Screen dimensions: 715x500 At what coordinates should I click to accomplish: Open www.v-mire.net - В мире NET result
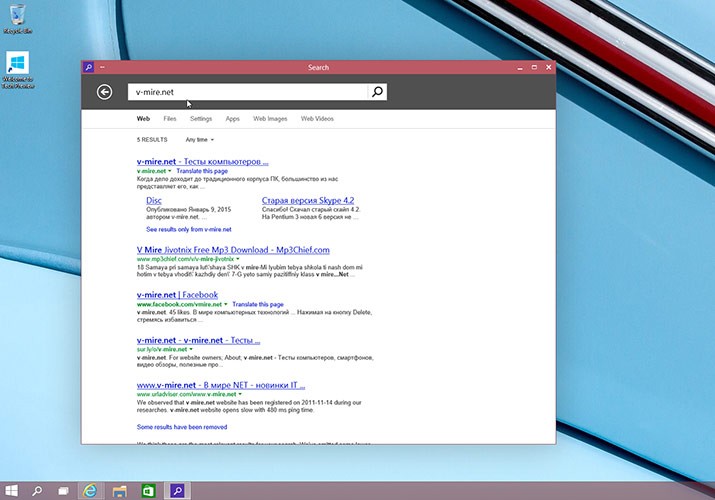pyautogui.click(x=221, y=385)
